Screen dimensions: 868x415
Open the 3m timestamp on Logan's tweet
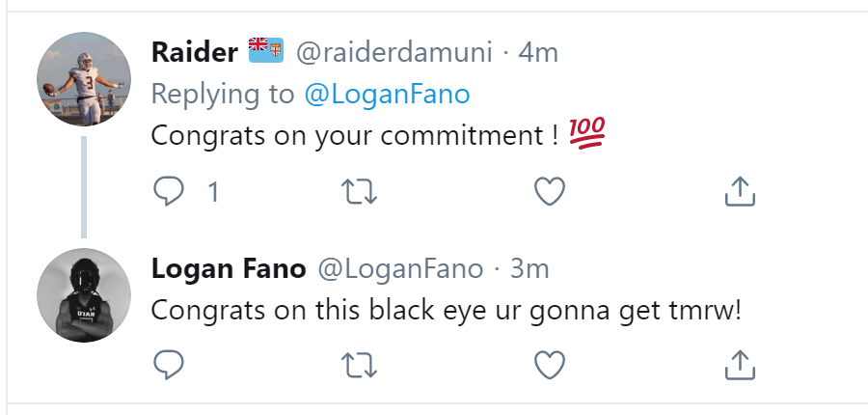[x=529, y=268]
